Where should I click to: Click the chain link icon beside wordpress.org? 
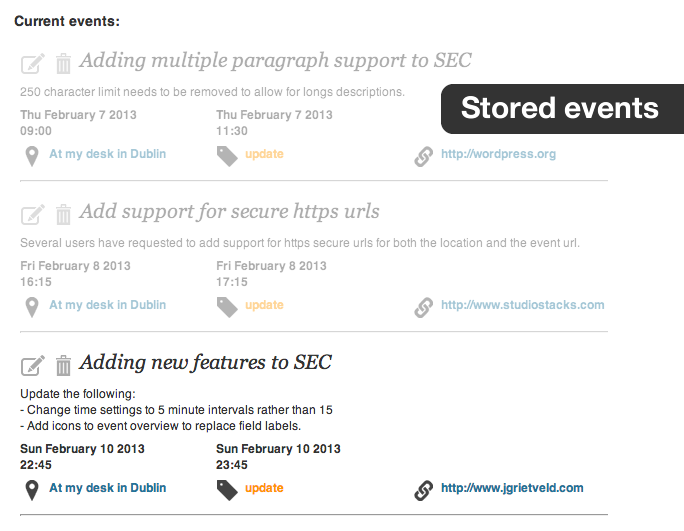point(424,157)
